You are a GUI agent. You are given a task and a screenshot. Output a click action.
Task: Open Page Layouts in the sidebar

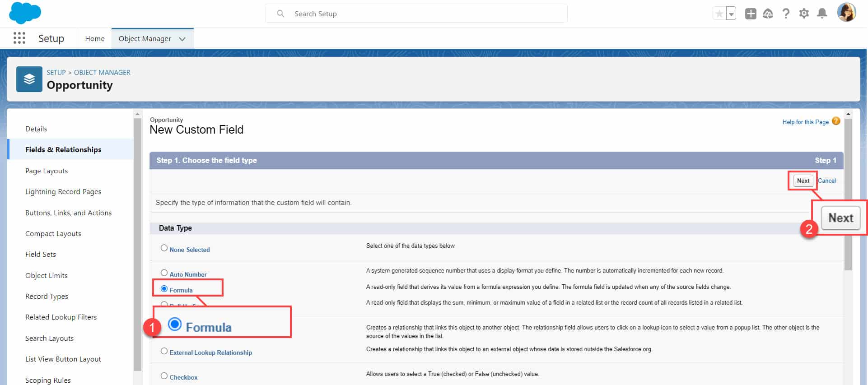(x=47, y=171)
